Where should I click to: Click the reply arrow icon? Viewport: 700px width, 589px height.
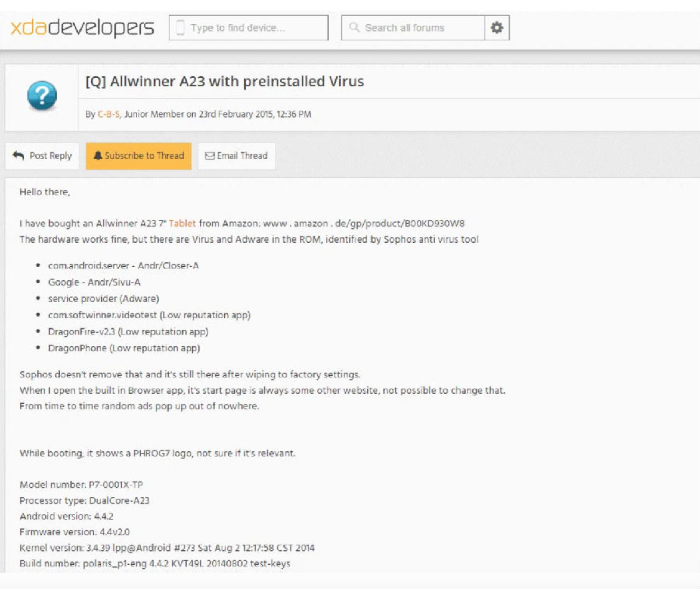18,155
